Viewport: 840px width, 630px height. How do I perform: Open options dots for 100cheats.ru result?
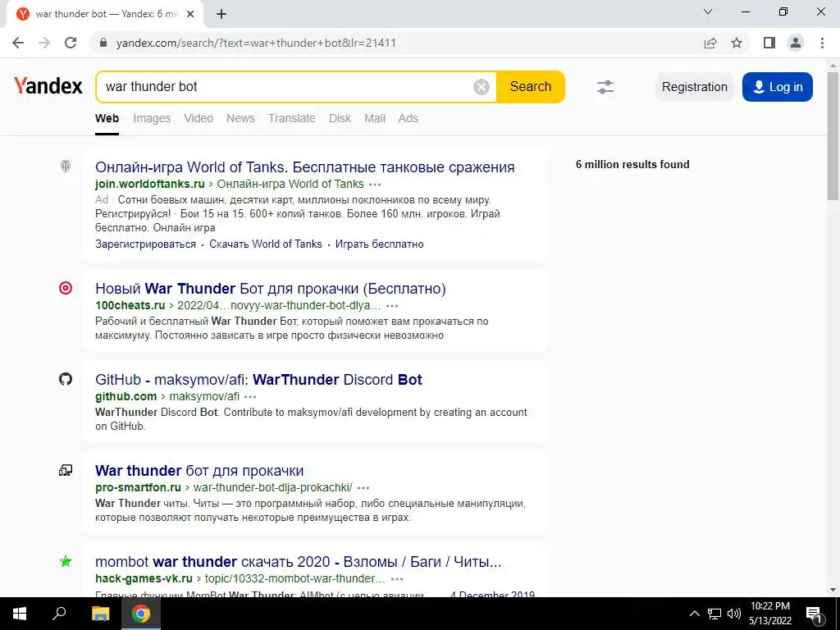pyautogui.click(x=392, y=306)
